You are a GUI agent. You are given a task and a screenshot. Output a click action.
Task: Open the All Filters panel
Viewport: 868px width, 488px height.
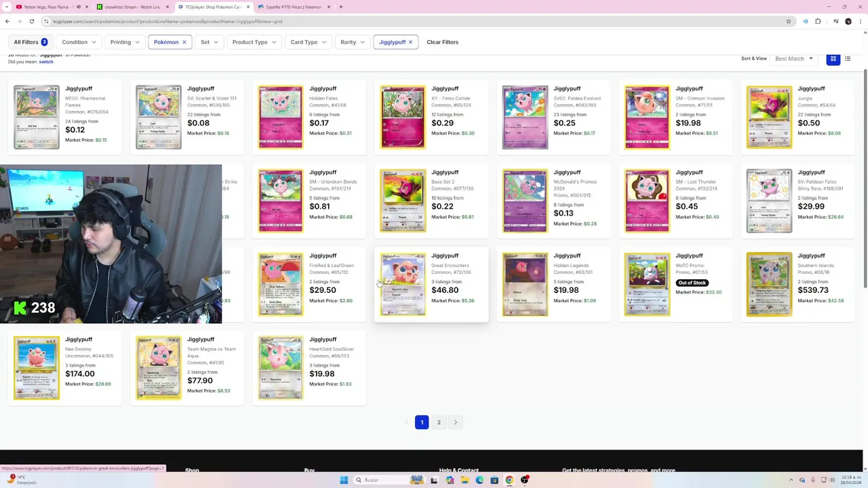point(31,42)
